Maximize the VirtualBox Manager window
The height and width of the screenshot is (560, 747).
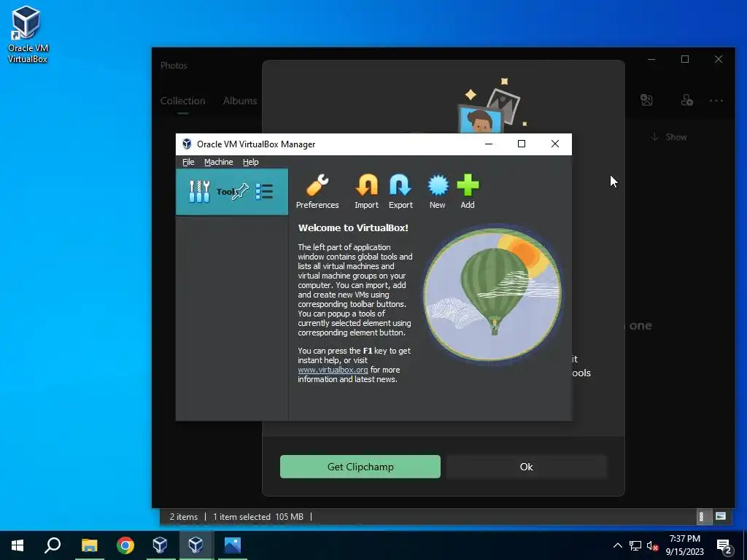coord(522,144)
